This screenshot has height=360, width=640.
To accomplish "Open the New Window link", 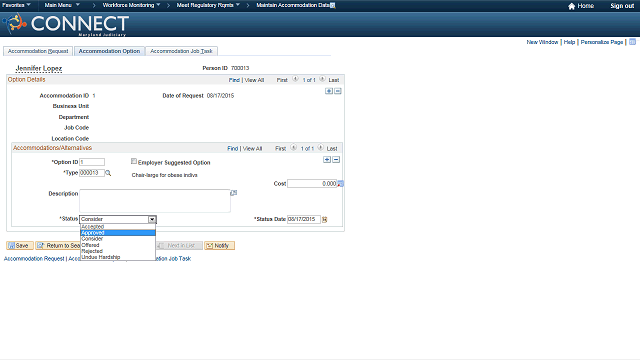I will [x=542, y=42].
